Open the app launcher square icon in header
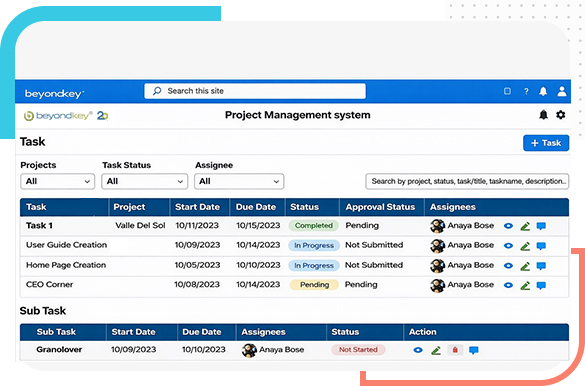Viewport: 585px width, 386px height. click(507, 91)
